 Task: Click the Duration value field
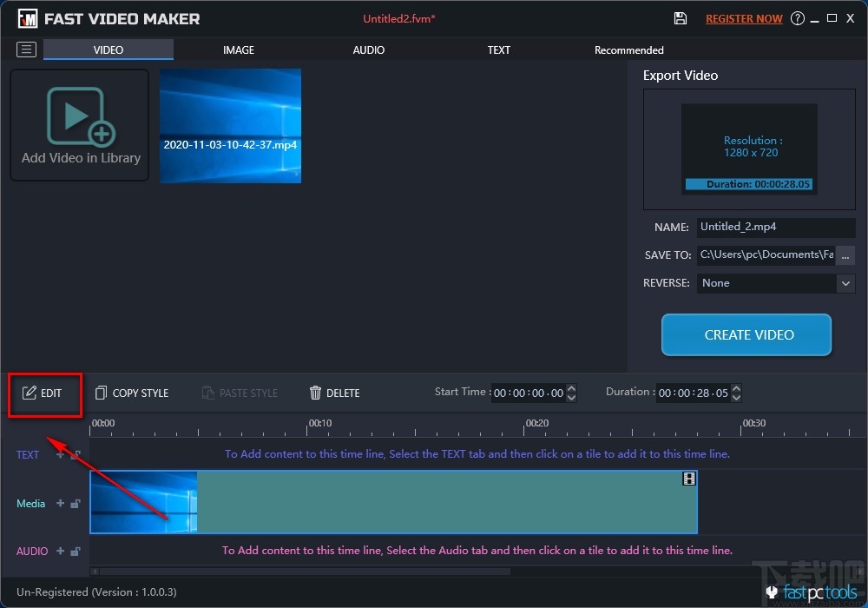(x=693, y=393)
